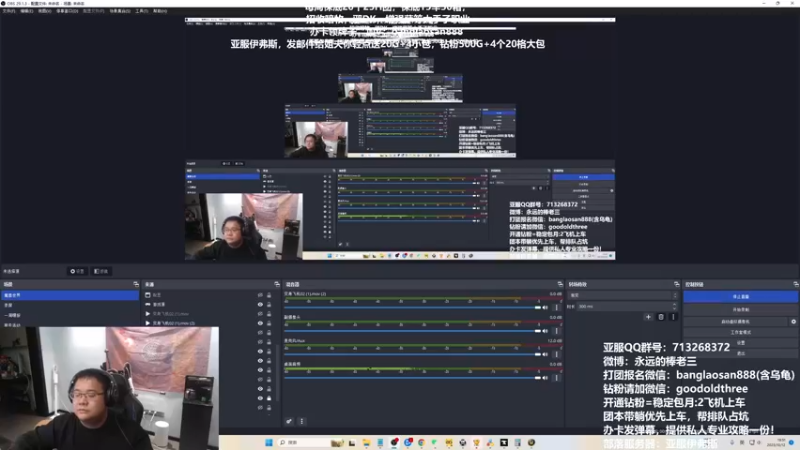Open advanced audio properties gear in mixer
800x450 pixels.
point(289,421)
